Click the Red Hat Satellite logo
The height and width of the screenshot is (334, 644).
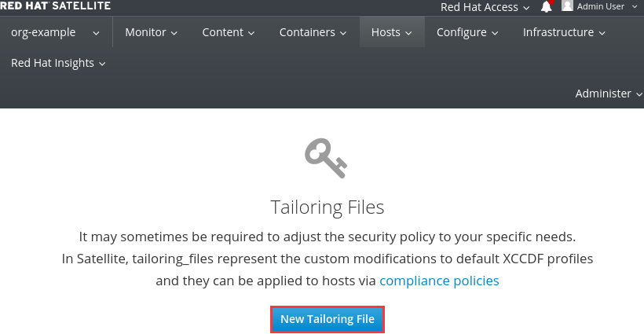pos(55,6)
